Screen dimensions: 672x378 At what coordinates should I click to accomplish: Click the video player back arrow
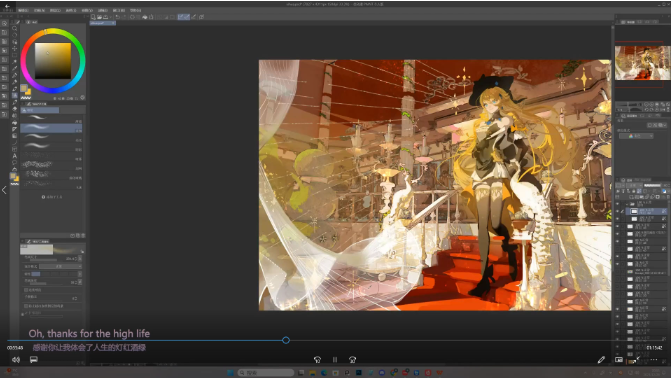click(x=7, y=6)
